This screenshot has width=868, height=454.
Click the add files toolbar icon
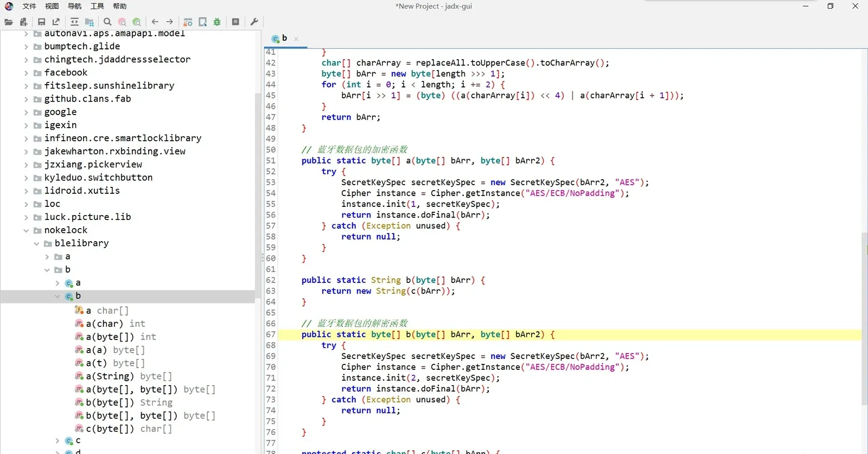point(23,22)
